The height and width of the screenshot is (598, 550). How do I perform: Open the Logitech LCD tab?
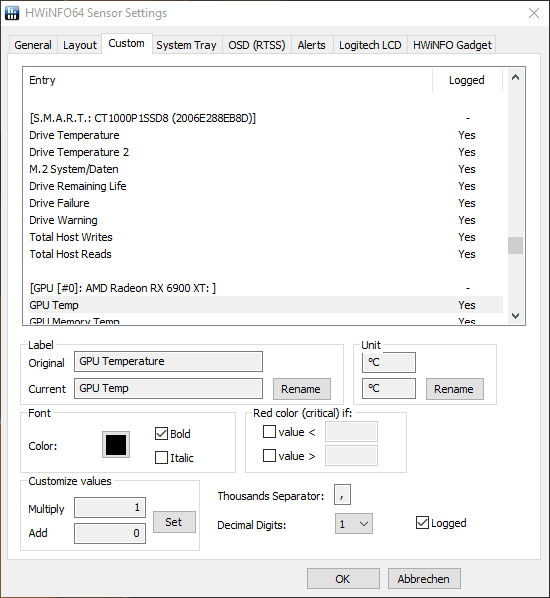(370, 45)
